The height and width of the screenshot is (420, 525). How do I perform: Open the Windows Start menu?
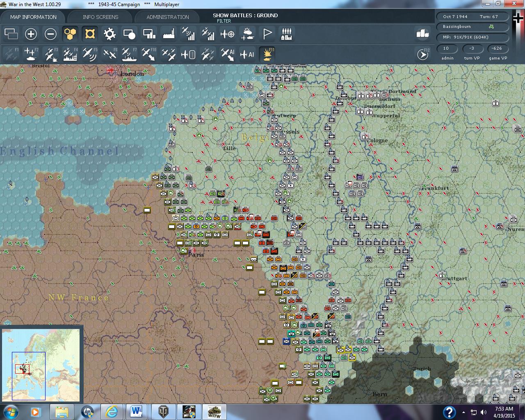[x=10, y=411]
